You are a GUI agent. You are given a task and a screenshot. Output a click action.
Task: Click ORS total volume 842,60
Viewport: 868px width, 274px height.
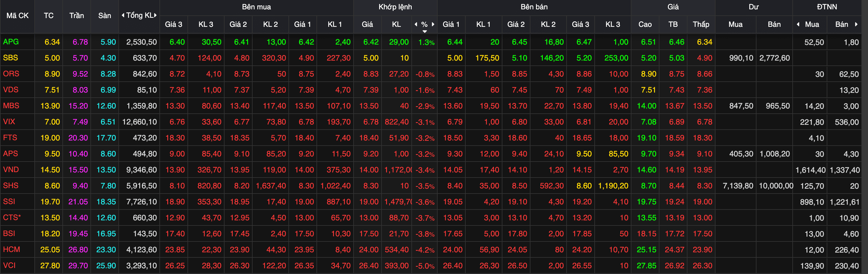point(145,74)
